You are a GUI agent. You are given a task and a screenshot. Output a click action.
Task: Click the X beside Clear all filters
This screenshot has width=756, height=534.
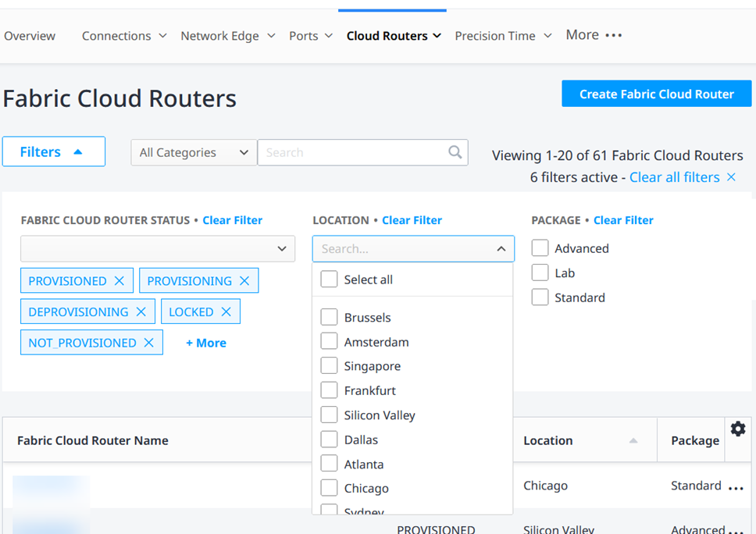731,177
